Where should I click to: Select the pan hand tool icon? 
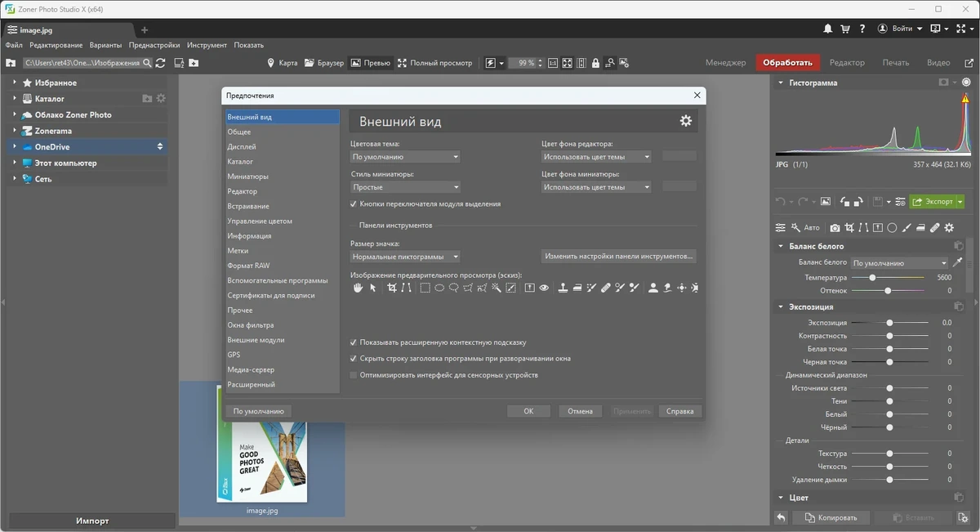[x=358, y=288]
